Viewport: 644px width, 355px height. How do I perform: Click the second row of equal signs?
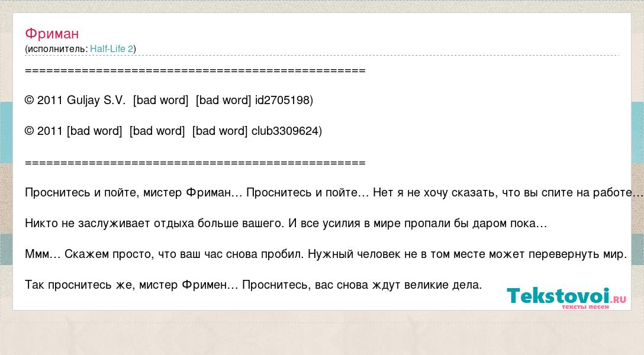click(x=195, y=163)
